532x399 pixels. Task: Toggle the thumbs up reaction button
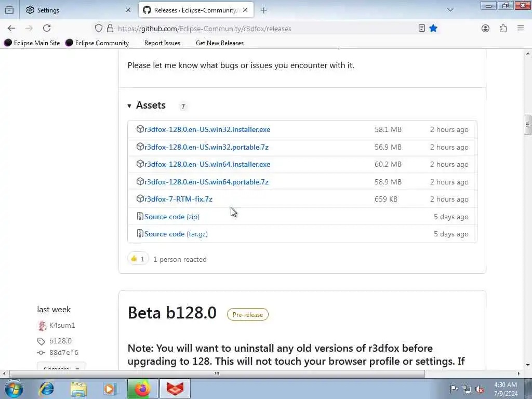coord(138,259)
